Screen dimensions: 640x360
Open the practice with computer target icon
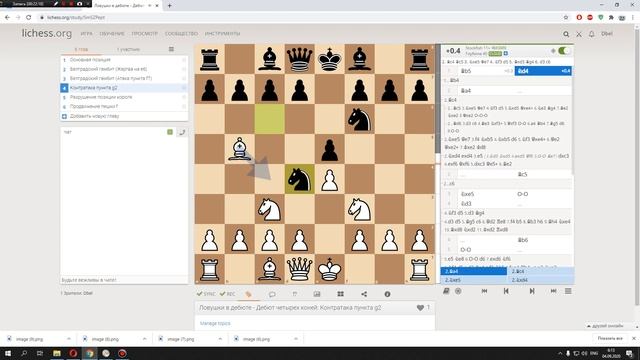(x=458, y=291)
